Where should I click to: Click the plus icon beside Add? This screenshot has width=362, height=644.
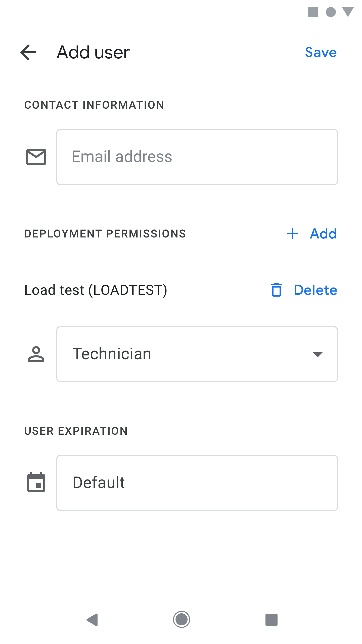click(x=293, y=234)
